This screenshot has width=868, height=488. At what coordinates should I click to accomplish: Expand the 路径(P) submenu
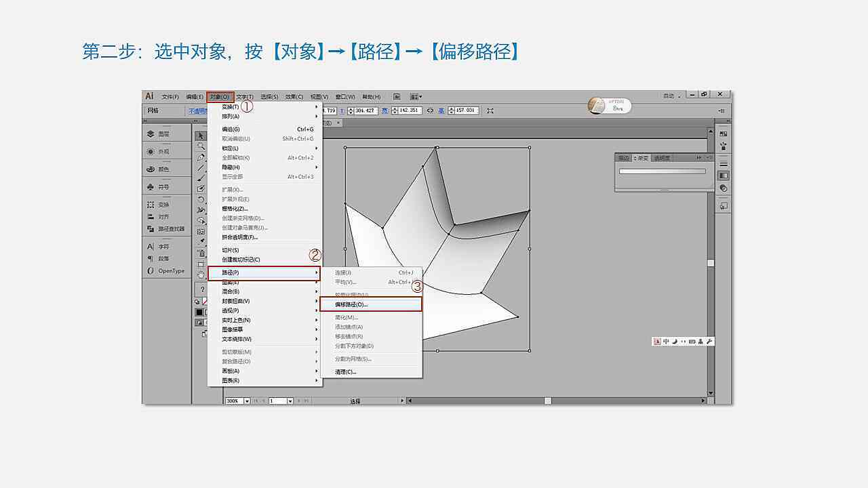tap(264, 272)
